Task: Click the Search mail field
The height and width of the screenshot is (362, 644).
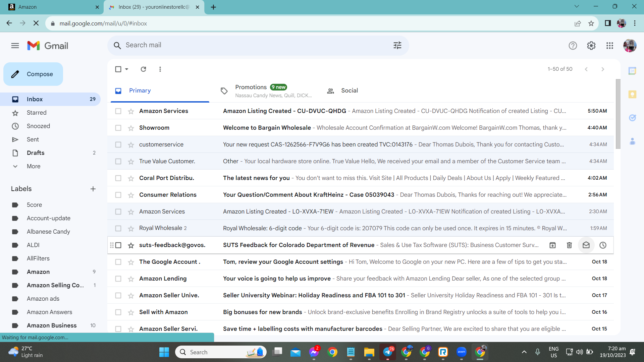Action: point(258,45)
